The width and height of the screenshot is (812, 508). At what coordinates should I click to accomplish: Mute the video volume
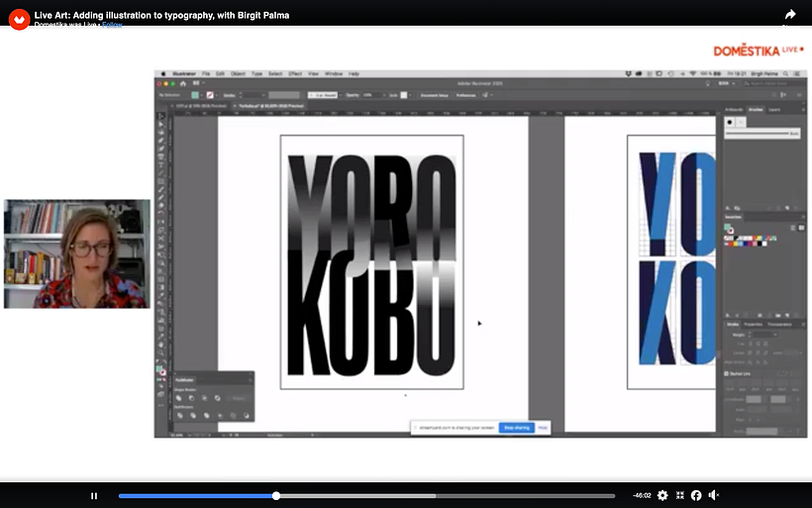coord(713,495)
